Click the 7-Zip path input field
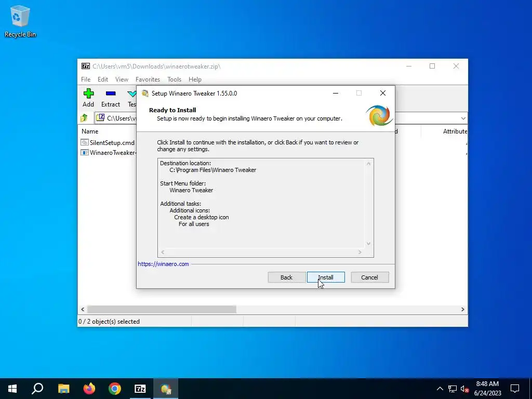Image resolution: width=532 pixels, height=399 pixels. click(122, 118)
